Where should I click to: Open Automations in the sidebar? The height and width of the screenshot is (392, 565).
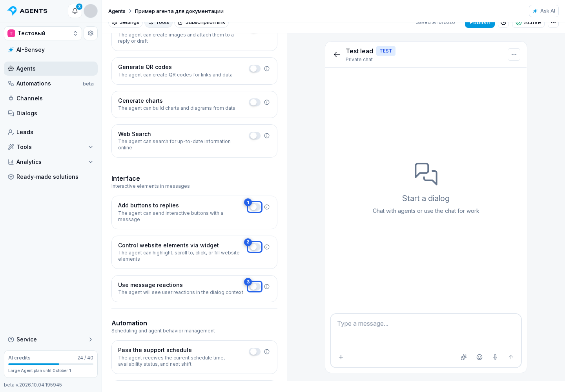[51, 83]
